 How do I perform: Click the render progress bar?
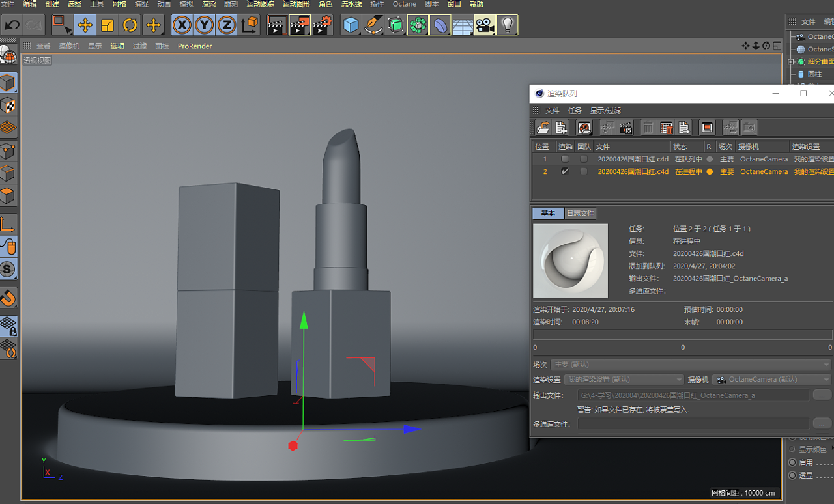[x=682, y=334]
